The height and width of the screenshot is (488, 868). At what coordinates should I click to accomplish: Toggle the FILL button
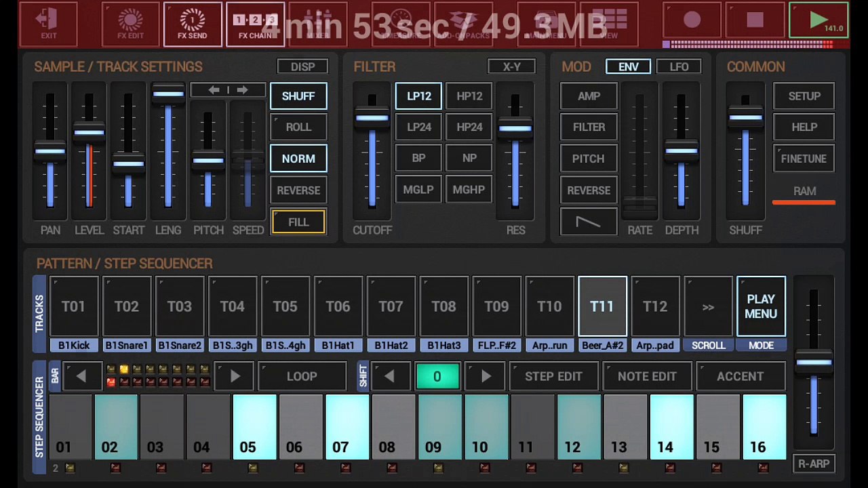point(298,222)
